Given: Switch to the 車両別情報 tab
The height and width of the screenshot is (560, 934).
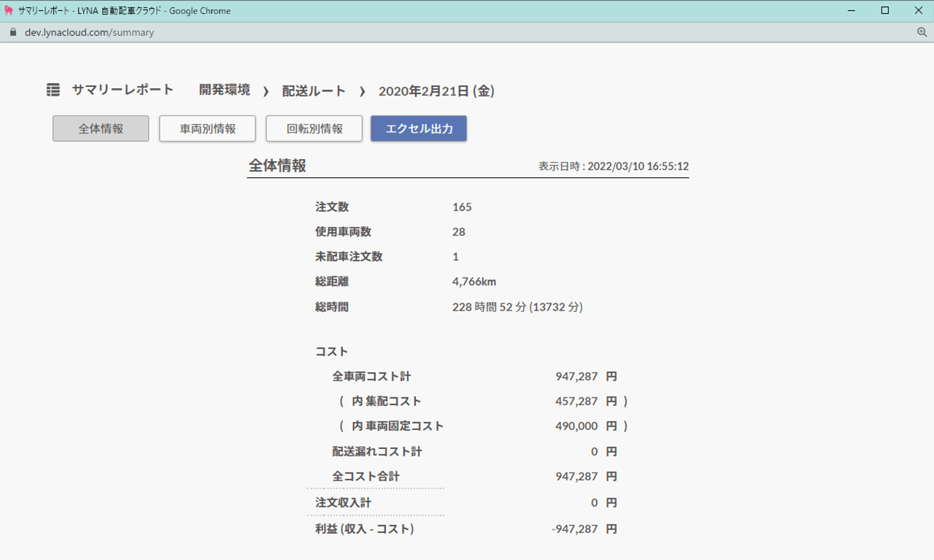Looking at the screenshot, I should (x=207, y=129).
